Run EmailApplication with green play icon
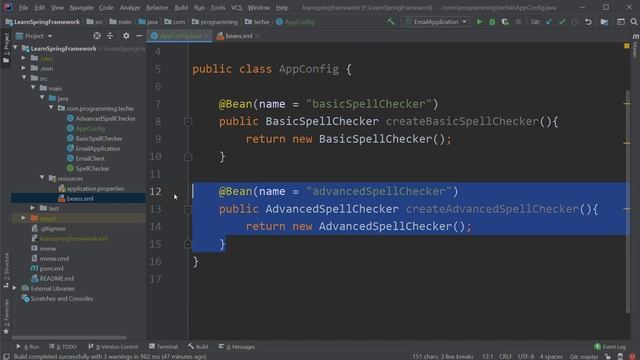 pos(479,22)
